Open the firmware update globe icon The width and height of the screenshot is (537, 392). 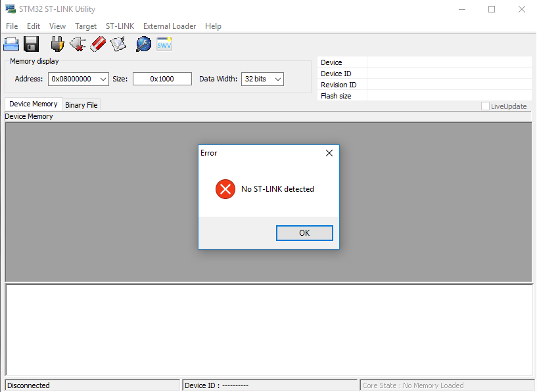point(143,44)
